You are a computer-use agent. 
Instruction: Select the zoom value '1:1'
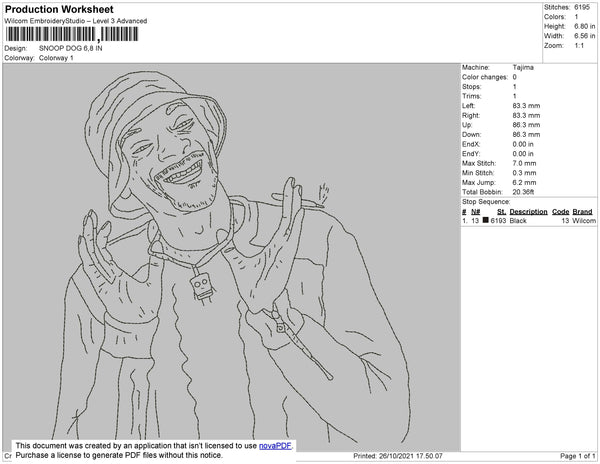[x=579, y=46]
